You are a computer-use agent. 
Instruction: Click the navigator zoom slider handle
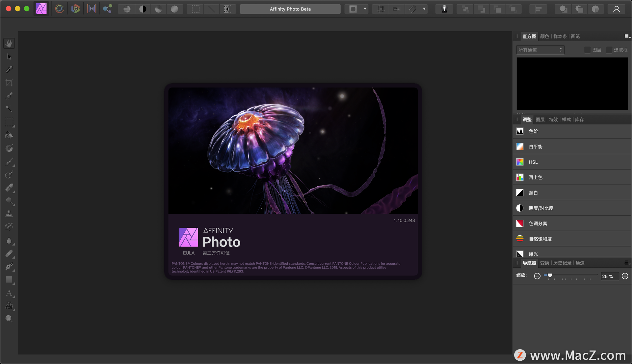point(550,276)
